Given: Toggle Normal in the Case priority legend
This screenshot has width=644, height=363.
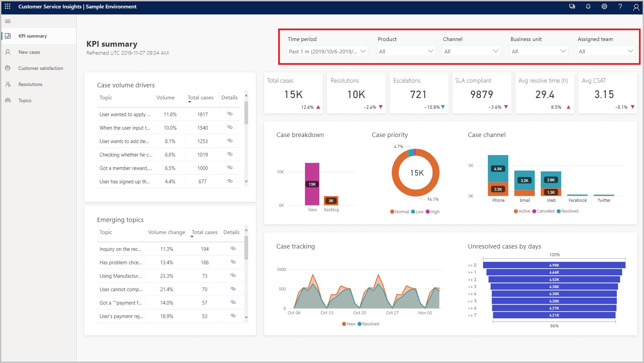Looking at the screenshot, I should coord(400,212).
